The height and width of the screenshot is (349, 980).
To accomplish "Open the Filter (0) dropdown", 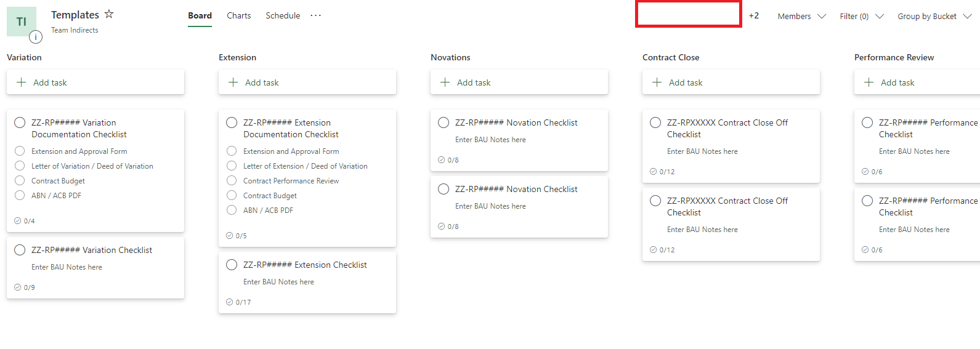I will coord(862,17).
